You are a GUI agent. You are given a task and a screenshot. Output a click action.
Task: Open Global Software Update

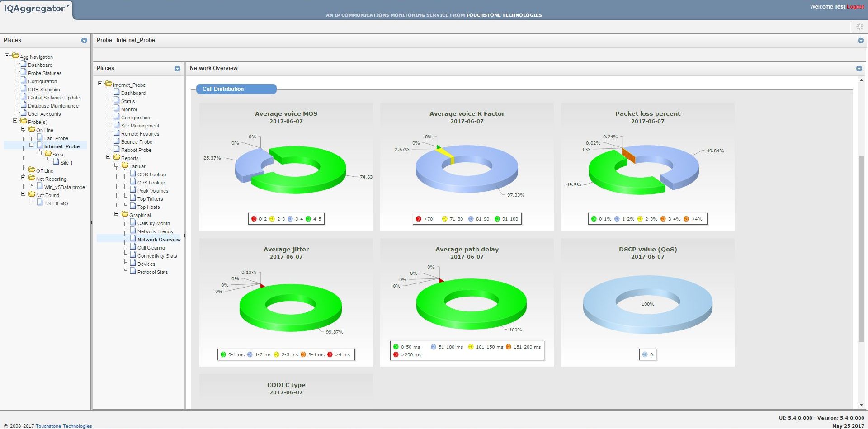click(x=54, y=98)
